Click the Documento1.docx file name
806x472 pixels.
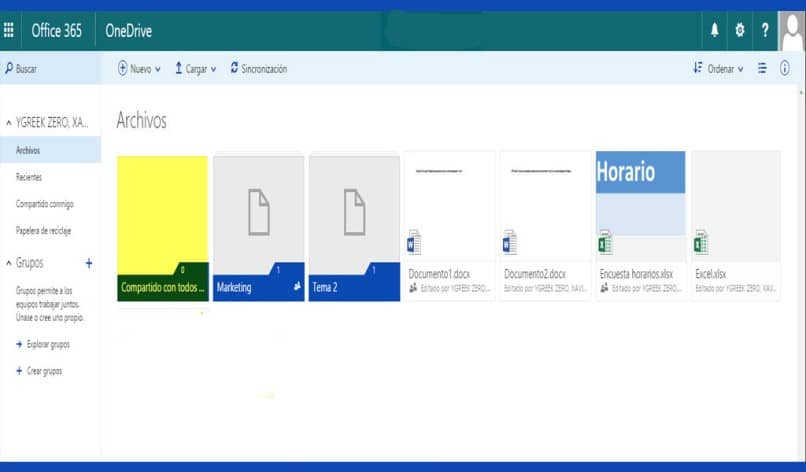439,274
